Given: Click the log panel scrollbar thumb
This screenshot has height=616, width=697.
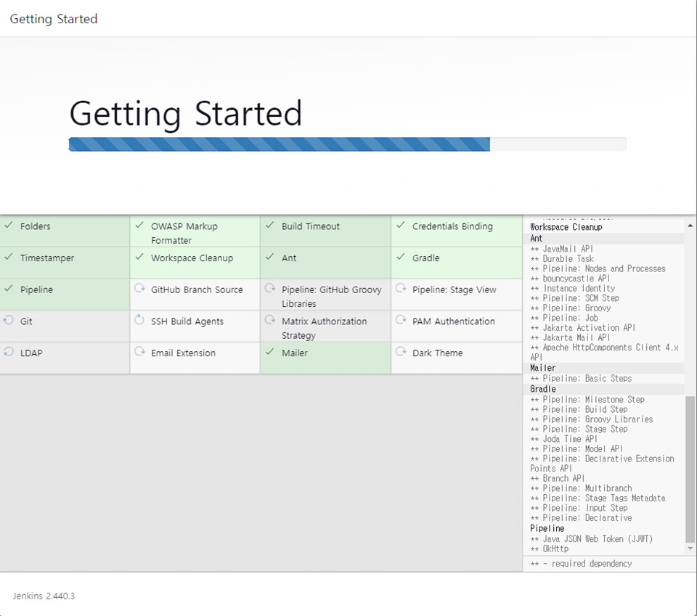Looking at the screenshot, I should 690,469.
